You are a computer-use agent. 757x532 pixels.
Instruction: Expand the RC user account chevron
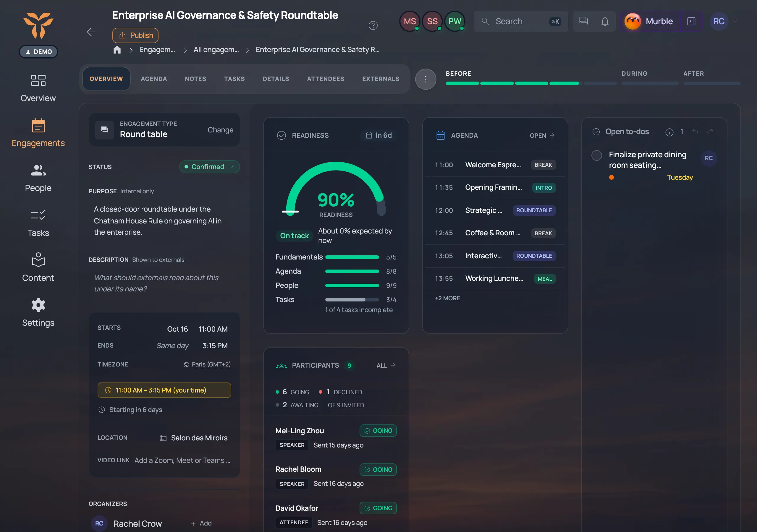(734, 21)
